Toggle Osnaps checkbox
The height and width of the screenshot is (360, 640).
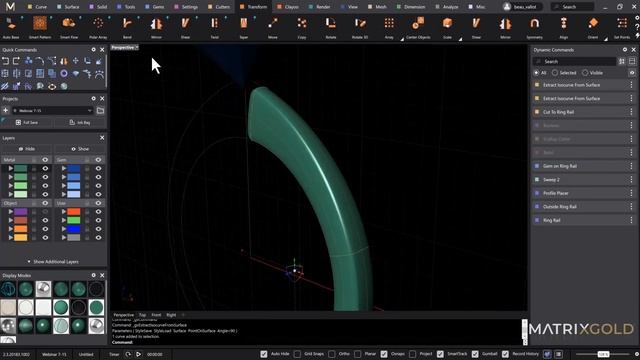point(384,354)
